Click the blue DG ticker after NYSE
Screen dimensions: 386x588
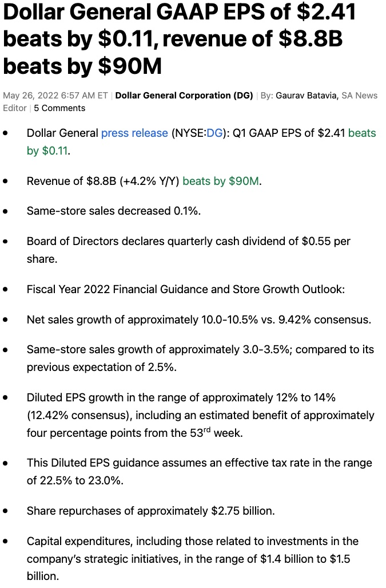214,133
